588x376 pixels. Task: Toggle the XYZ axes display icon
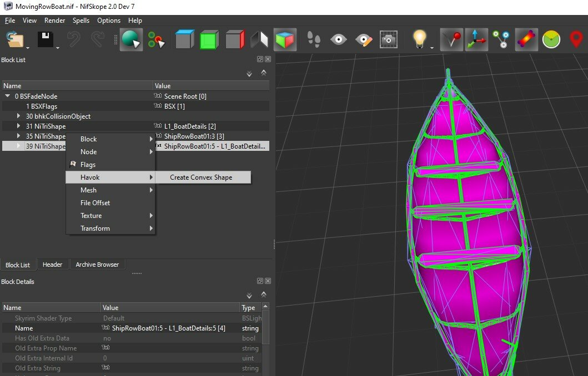[x=475, y=39]
